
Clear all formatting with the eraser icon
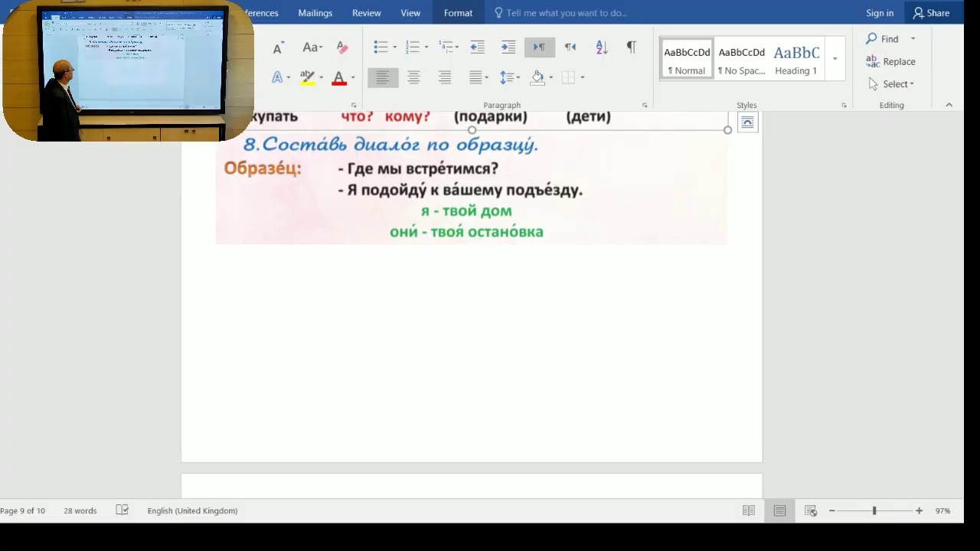pyautogui.click(x=342, y=47)
